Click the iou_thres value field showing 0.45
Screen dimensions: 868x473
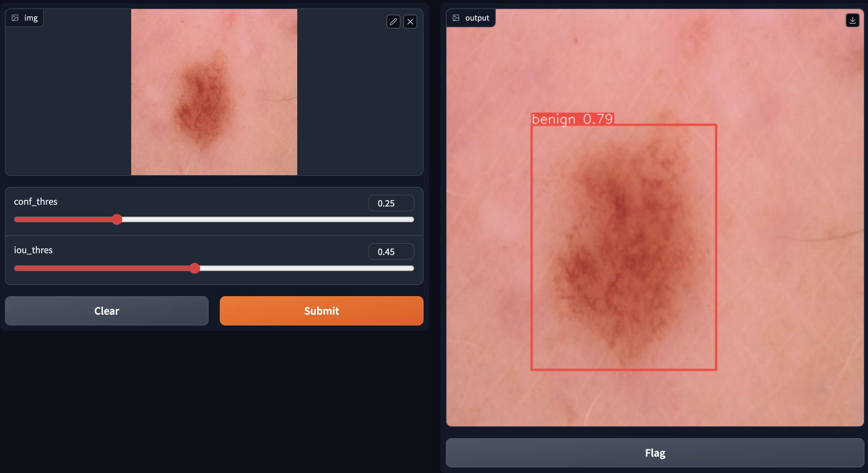pos(391,251)
